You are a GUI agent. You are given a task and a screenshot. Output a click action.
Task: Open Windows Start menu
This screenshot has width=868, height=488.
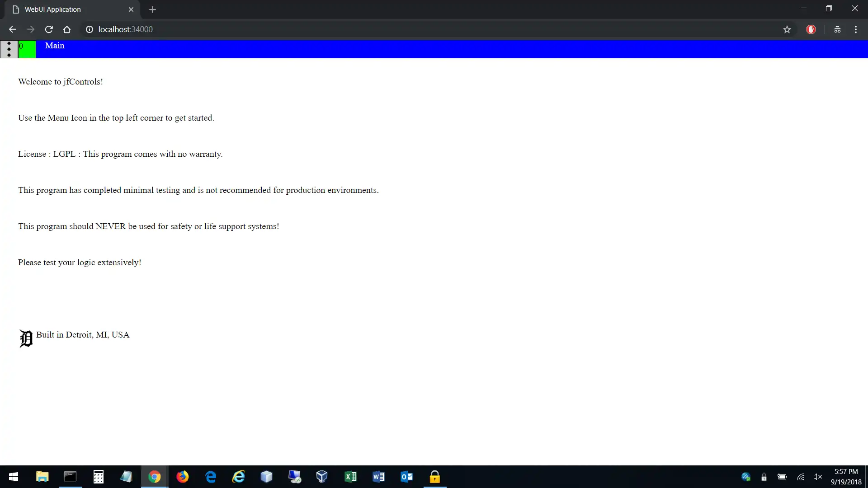[14, 477]
